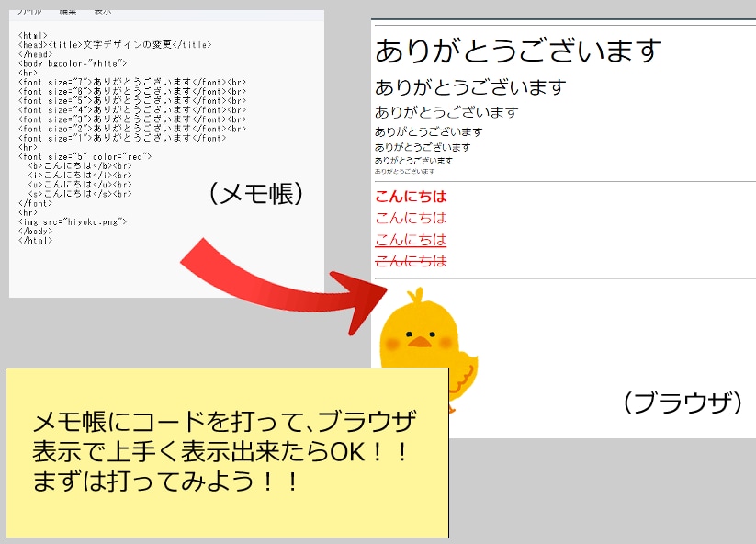This screenshot has height=544, width=756.
Task: Click the font size="1" code line
Action: tap(122, 138)
